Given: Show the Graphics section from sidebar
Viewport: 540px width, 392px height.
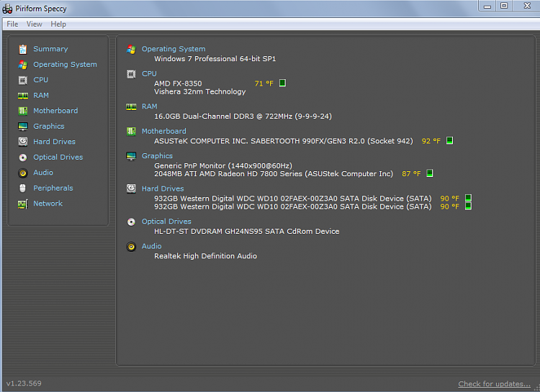Looking at the screenshot, I should [x=48, y=127].
